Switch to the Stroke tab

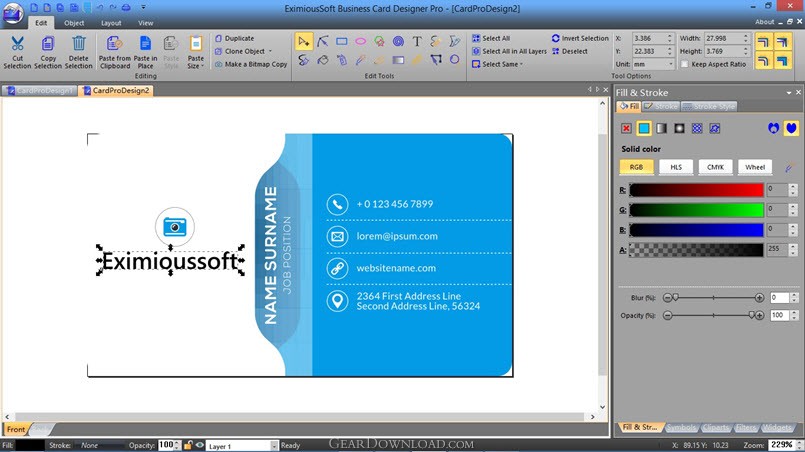(x=660, y=106)
